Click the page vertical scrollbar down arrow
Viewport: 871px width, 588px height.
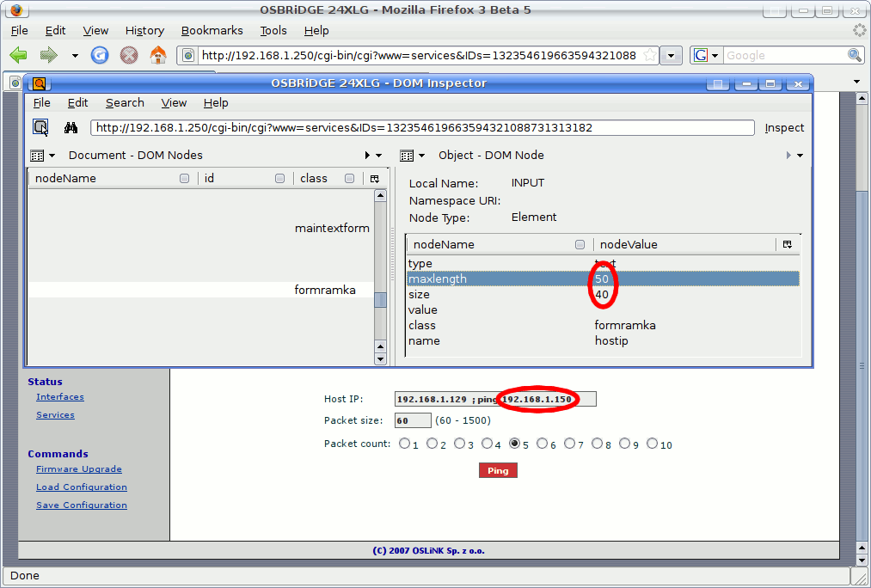click(x=862, y=560)
